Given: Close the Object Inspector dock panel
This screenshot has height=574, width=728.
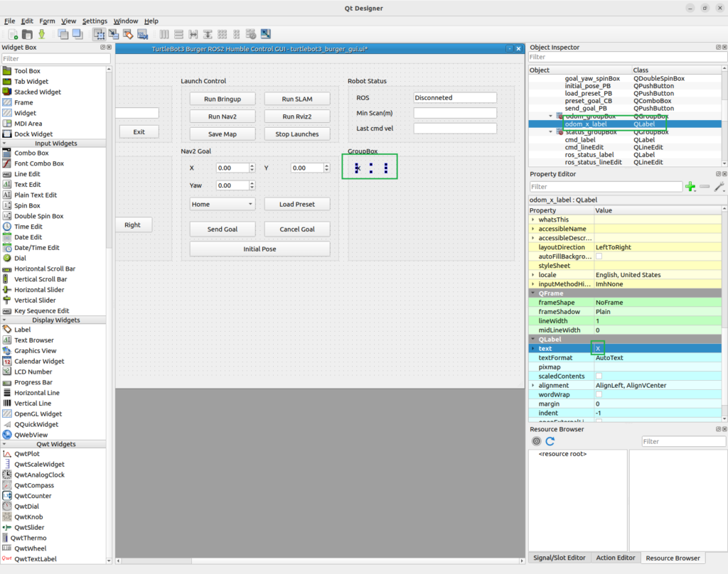Looking at the screenshot, I should pos(724,48).
